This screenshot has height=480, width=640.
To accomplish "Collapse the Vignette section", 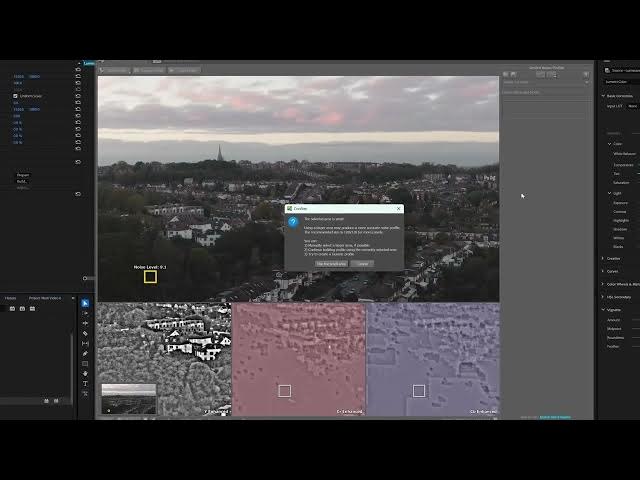I will pos(603,310).
